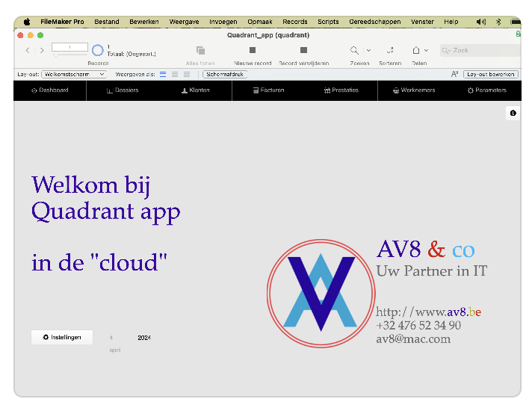Open the Werknemers tab

pyautogui.click(x=414, y=90)
